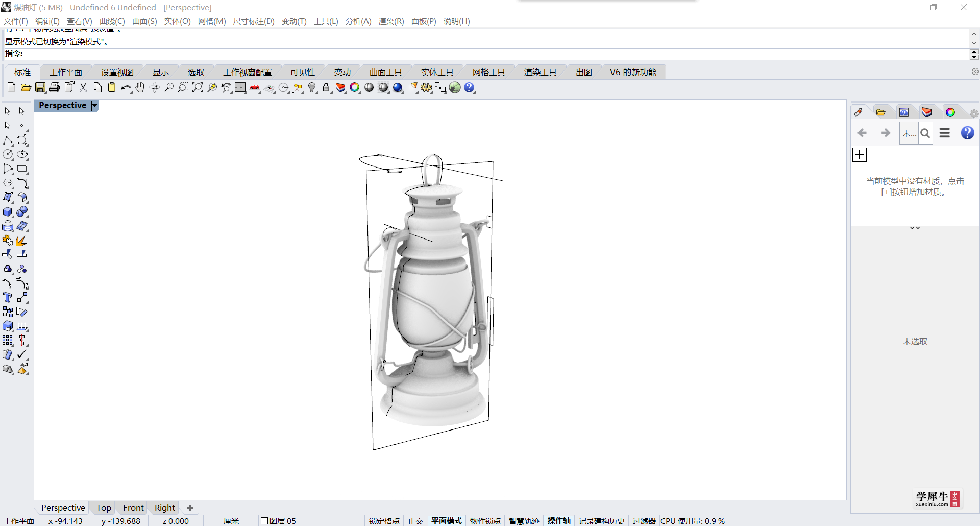980x526 pixels.
Task: Toggle 记录建构历史 record history
Action: point(602,521)
